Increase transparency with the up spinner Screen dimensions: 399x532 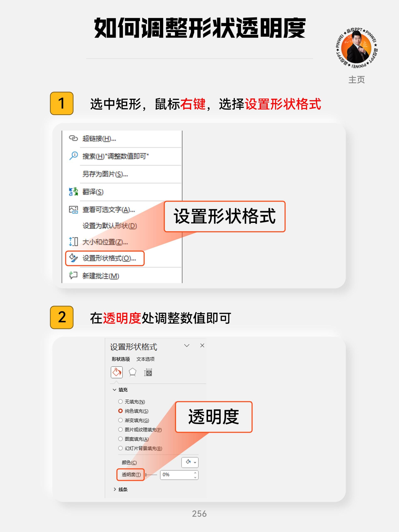(195, 473)
